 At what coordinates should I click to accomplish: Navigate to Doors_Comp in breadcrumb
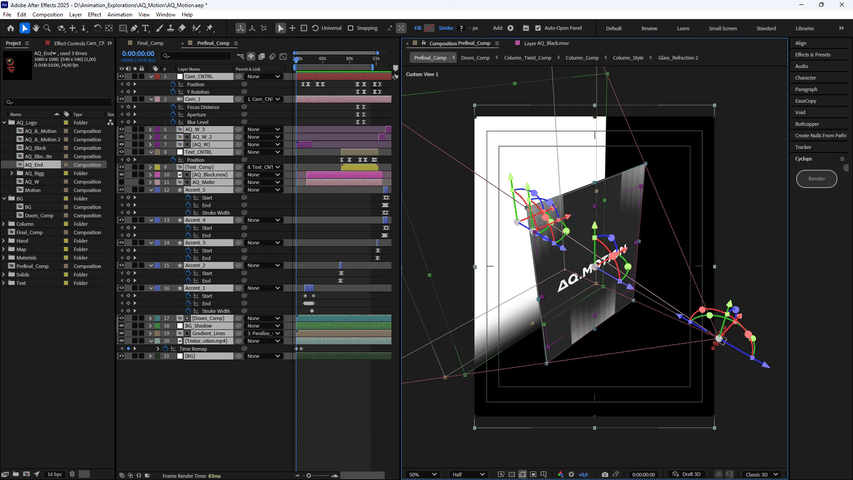coord(475,58)
